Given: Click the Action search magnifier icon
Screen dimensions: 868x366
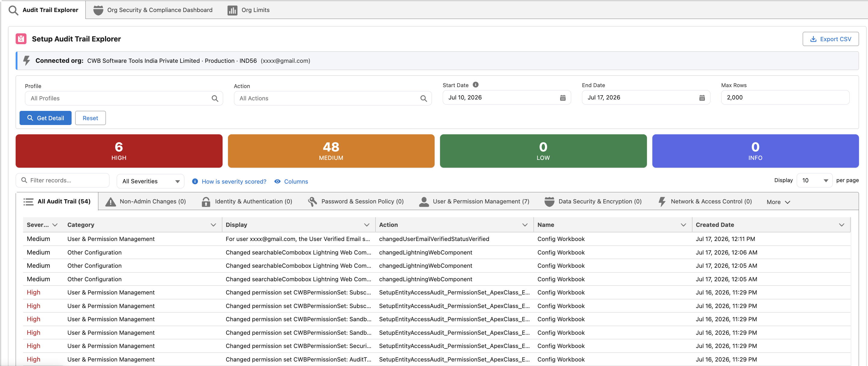Looking at the screenshot, I should point(423,98).
